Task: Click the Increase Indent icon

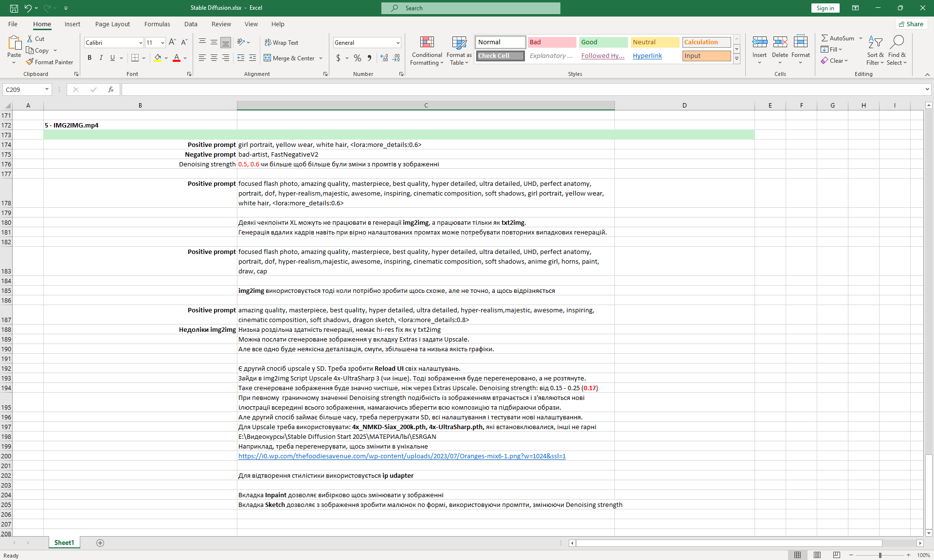Action: 252,58
